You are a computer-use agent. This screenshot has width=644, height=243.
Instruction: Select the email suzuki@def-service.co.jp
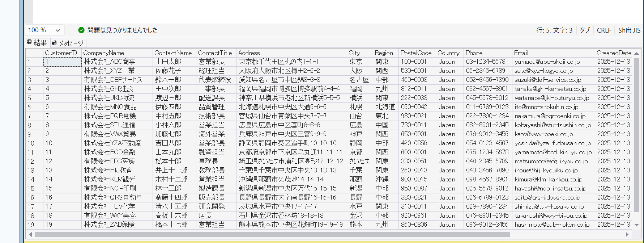pos(554,80)
